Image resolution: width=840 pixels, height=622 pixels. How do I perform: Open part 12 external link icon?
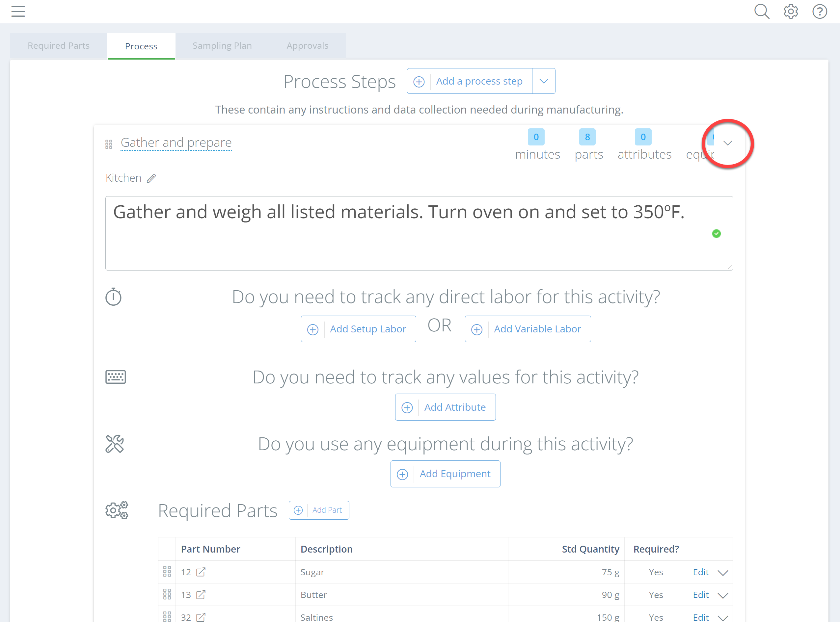pyautogui.click(x=201, y=572)
